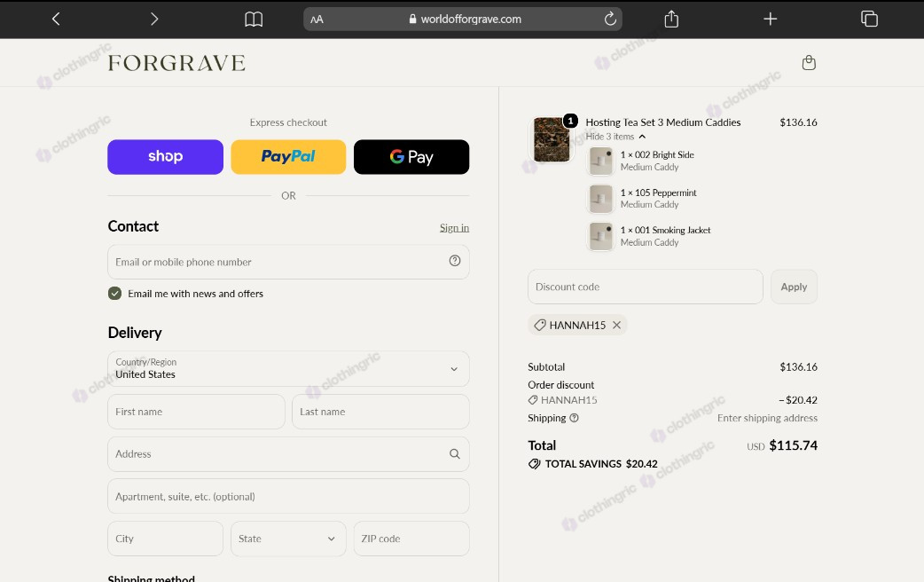The height and width of the screenshot is (582, 924).
Task: Open the shopping bag cart icon
Action: [x=809, y=62]
